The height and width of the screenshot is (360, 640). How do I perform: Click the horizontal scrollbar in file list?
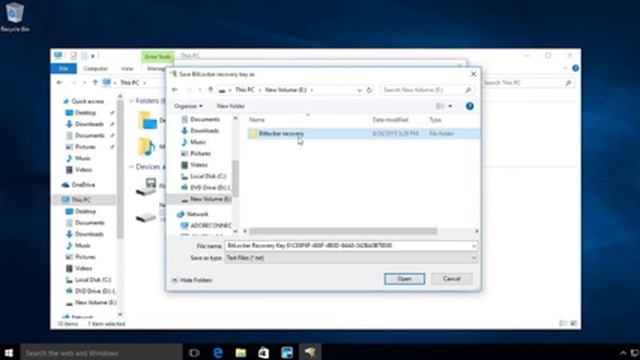point(343,231)
